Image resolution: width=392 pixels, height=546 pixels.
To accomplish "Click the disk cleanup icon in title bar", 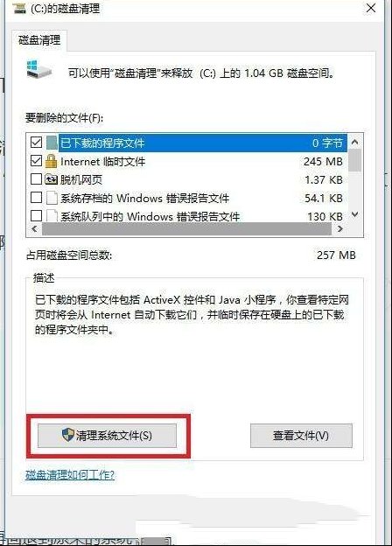I will pos(19,9).
